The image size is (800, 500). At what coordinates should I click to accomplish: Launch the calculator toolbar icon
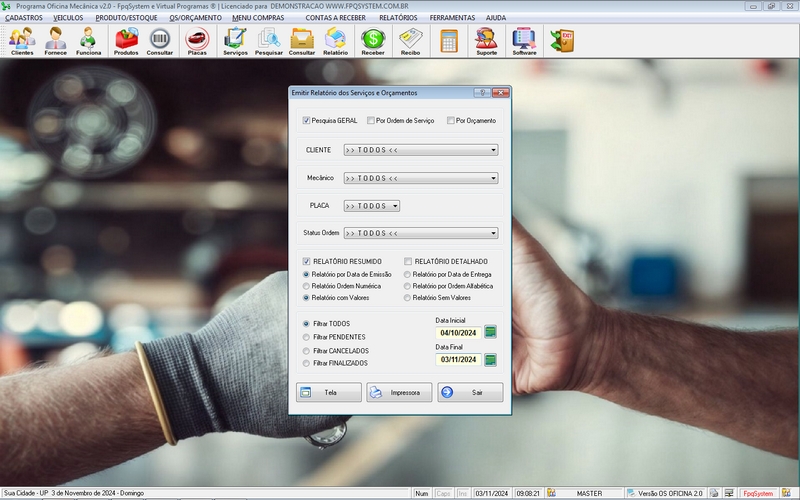point(449,41)
